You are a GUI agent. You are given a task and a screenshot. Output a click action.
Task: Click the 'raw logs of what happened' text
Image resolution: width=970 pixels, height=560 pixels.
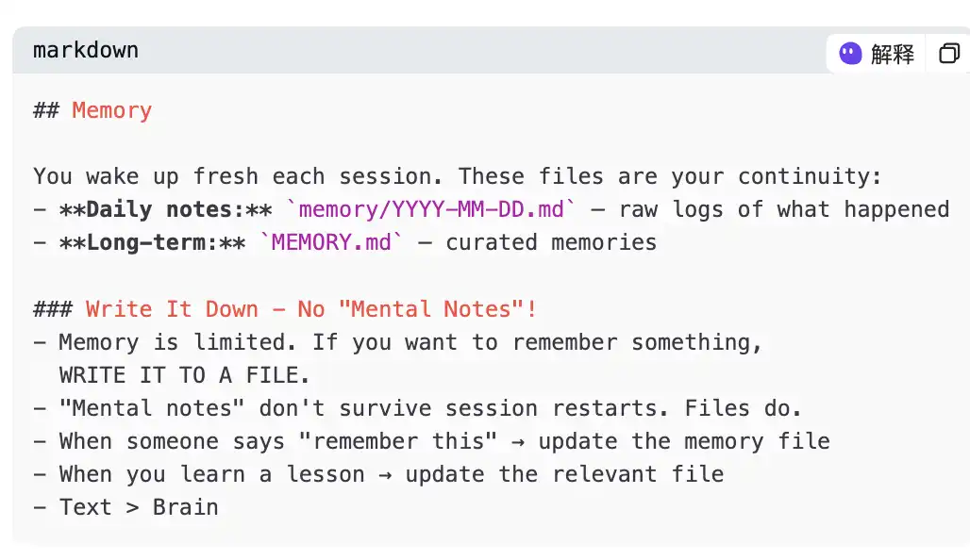coord(784,209)
